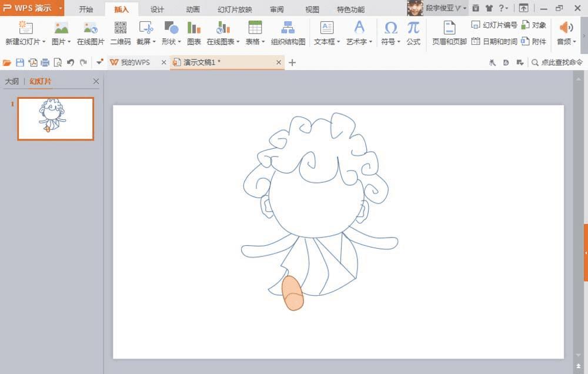Switch to the 设计 ribbon tab
This screenshot has width=588, height=374.
click(x=157, y=9)
